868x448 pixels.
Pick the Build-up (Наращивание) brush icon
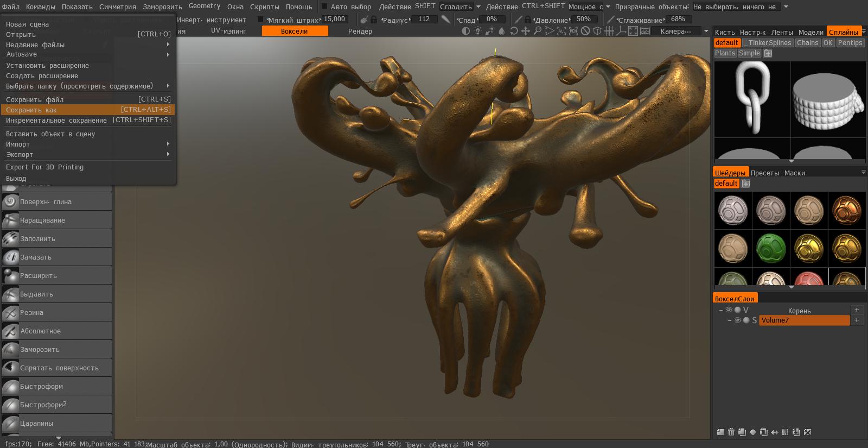10,220
